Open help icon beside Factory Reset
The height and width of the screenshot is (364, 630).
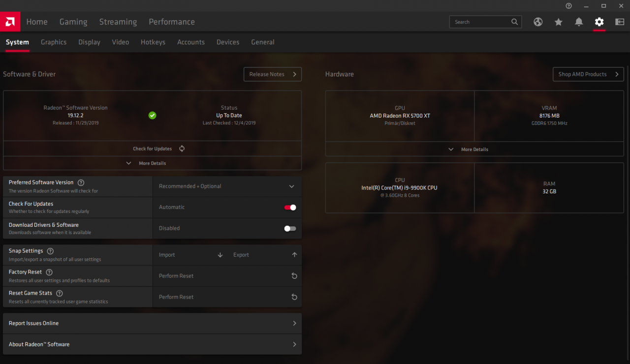pyautogui.click(x=49, y=272)
